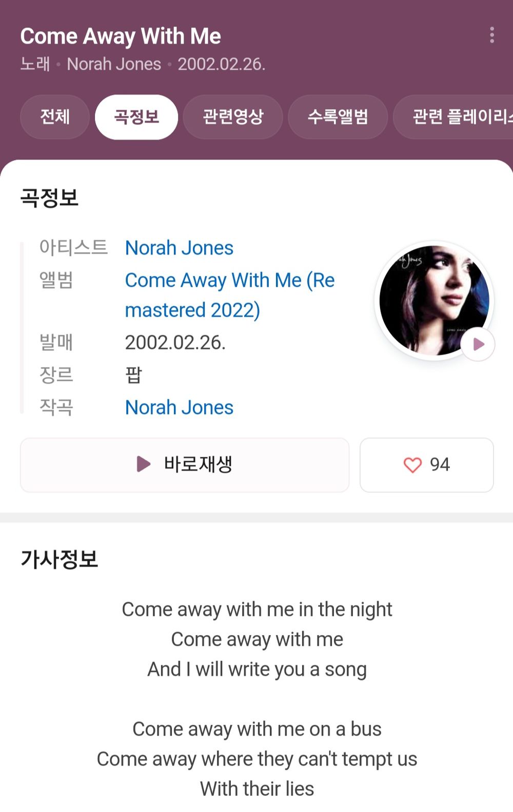This screenshot has height=812, width=513.
Task: Tap Norah Jones in the header subtitle
Action: pos(114,64)
